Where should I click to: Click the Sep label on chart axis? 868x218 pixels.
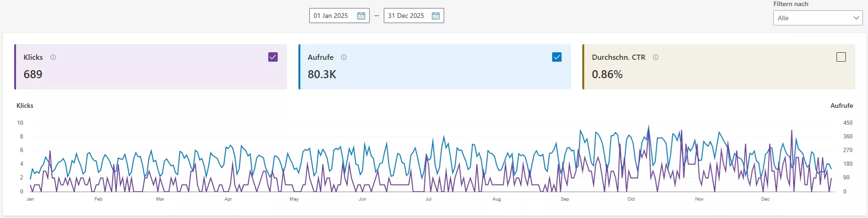tap(565, 199)
